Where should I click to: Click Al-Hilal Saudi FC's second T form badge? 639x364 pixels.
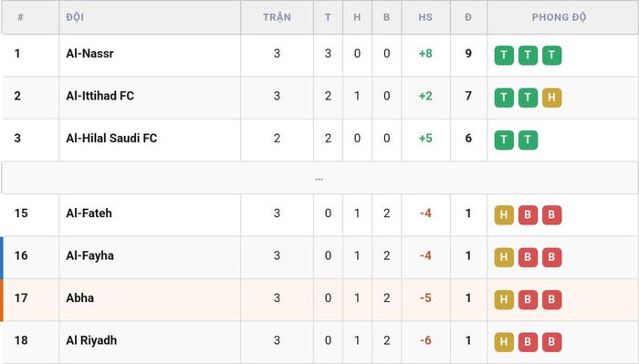click(528, 140)
